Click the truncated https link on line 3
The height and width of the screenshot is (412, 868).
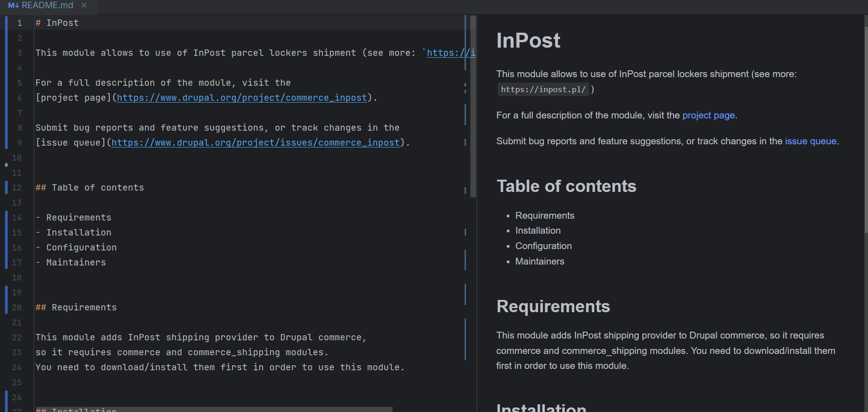click(451, 53)
